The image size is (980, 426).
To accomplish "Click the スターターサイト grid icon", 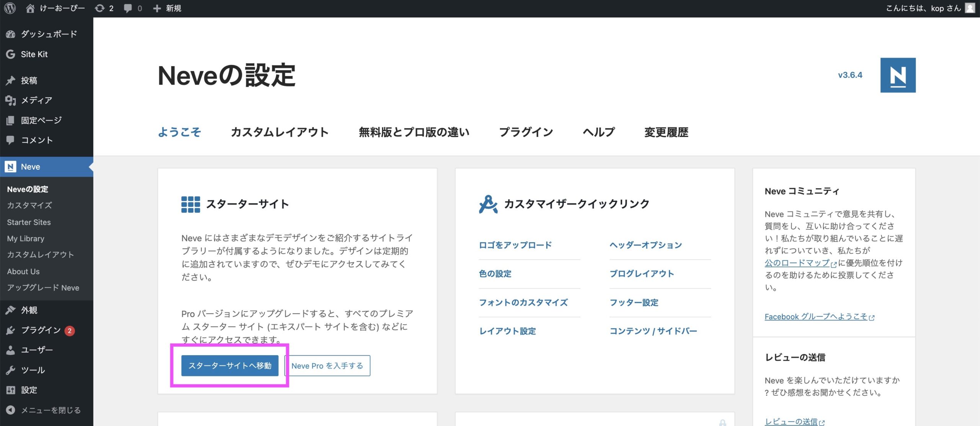I will [191, 205].
